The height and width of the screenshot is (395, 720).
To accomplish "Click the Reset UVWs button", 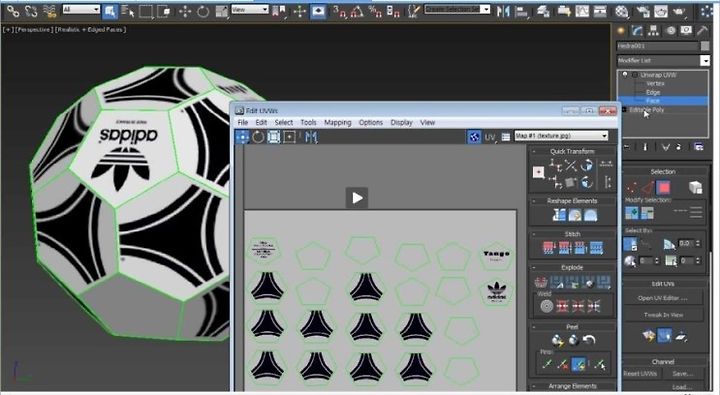I will click(x=640, y=373).
